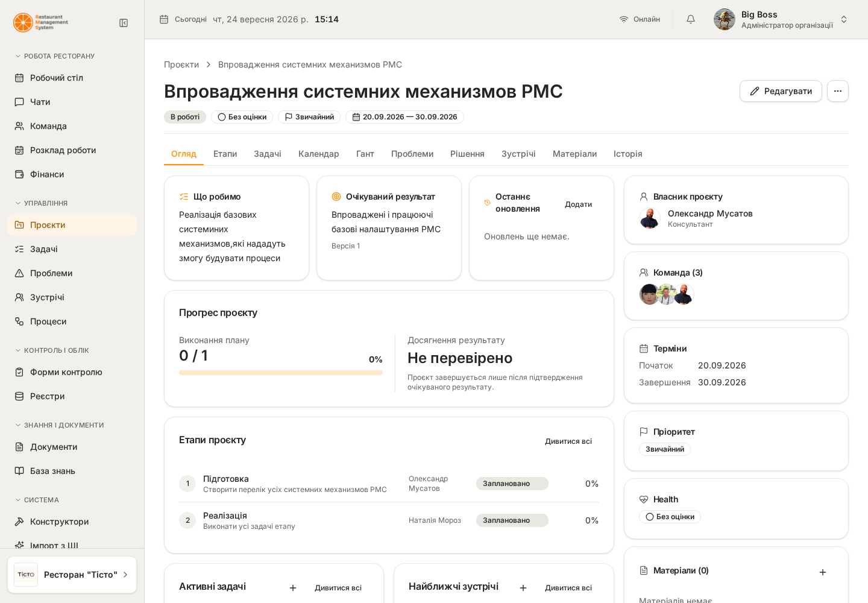This screenshot has height=603, width=868.
Task: Click the RMS logo in the sidebar
Action: tap(41, 22)
